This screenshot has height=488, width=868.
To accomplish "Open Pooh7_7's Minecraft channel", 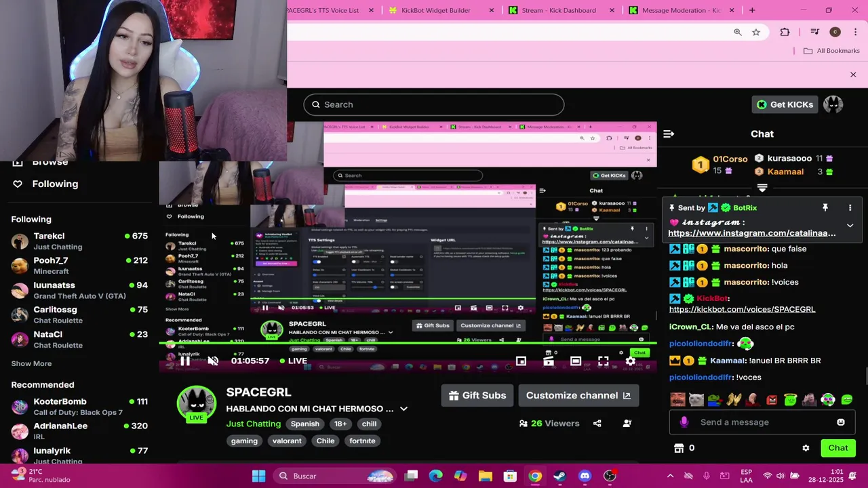I will click(79, 265).
